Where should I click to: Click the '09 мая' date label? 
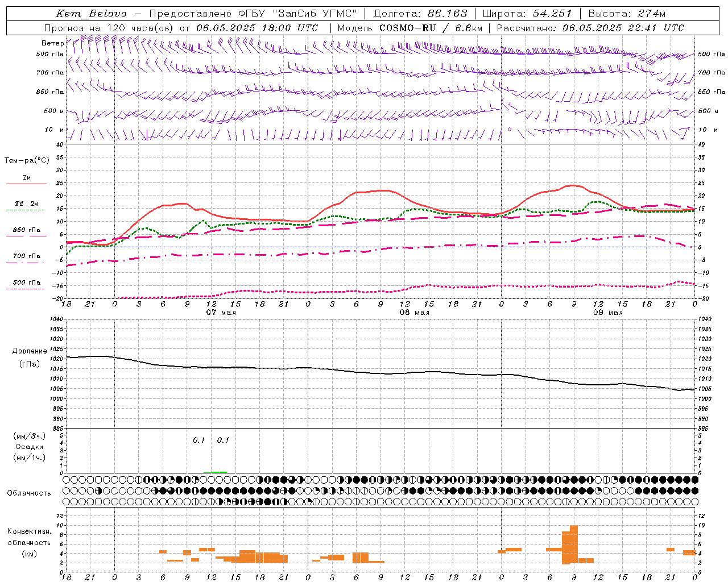pos(607,313)
